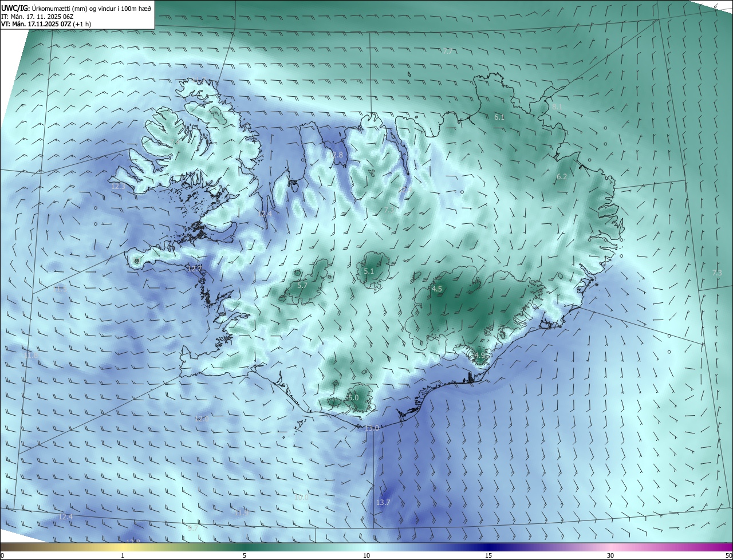Click the 12.7 value label
This screenshot has width=733, height=560.
(195, 269)
